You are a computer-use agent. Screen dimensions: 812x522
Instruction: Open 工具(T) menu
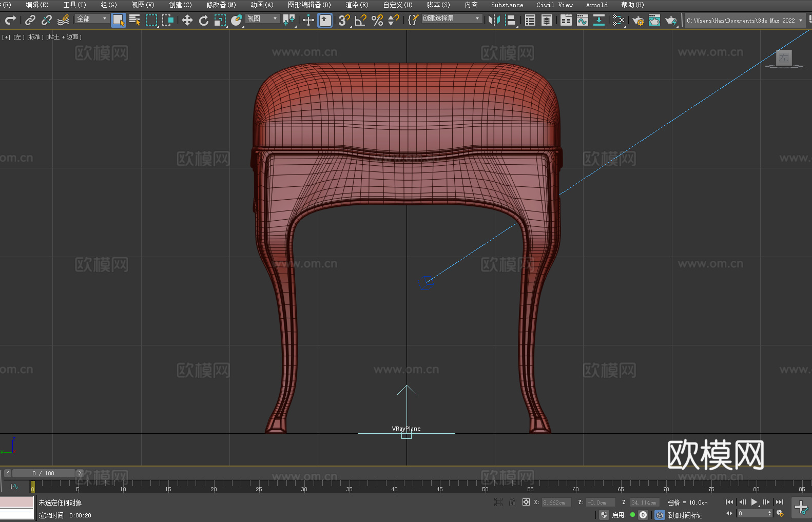[x=74, y=5]
